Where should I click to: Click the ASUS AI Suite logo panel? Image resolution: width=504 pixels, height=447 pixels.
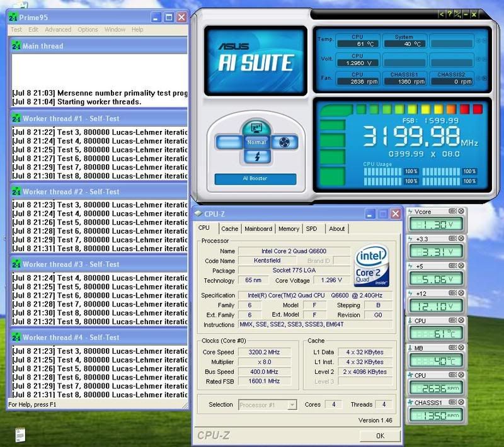[256, 61]
